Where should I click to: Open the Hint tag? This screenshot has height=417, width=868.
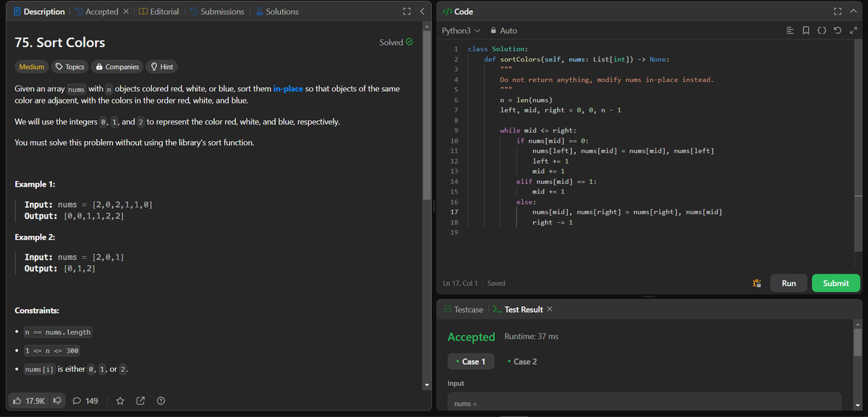pos(161,67)
